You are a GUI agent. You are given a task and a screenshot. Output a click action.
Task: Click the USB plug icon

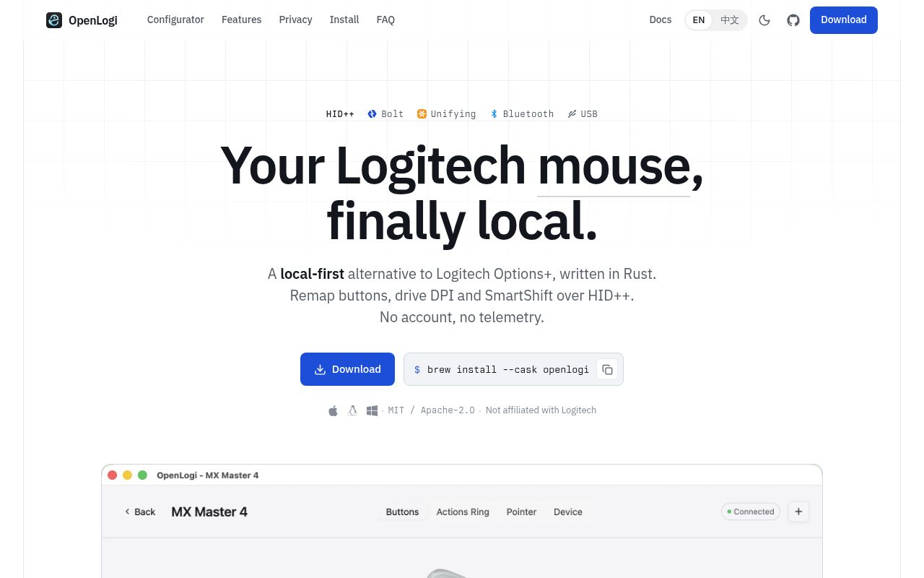click(x=572, y=114)
